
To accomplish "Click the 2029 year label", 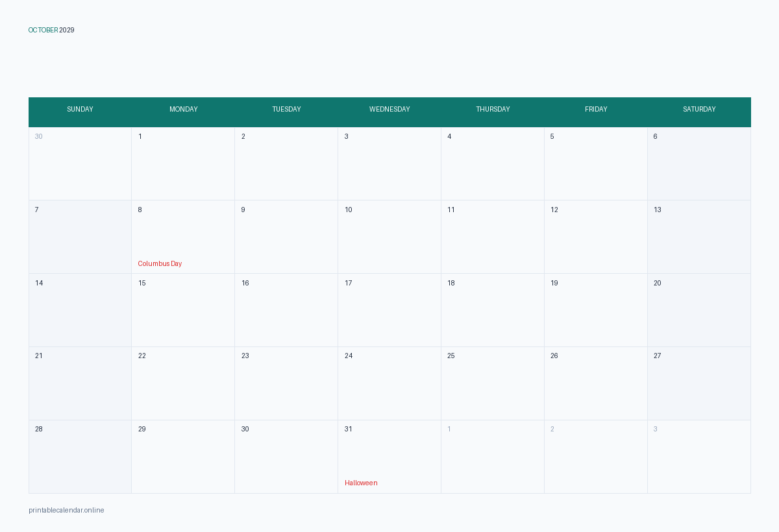I will pos(67,30).
